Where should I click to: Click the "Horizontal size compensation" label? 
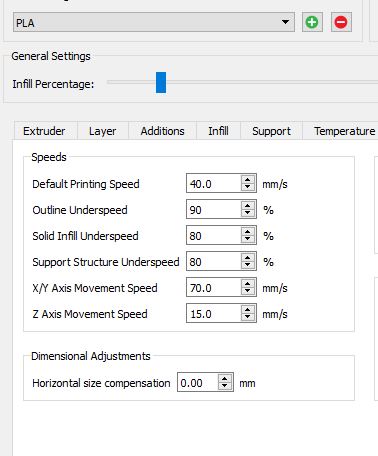[101, 383]
